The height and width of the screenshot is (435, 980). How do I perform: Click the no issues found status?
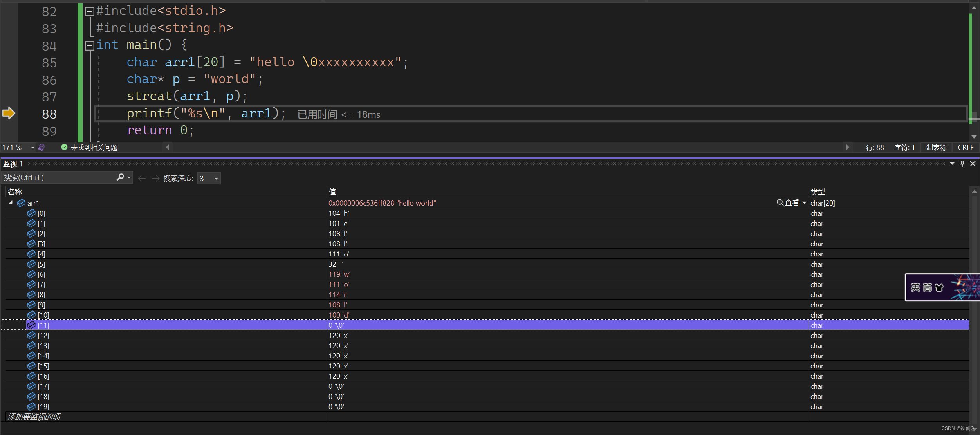[94, 148]
